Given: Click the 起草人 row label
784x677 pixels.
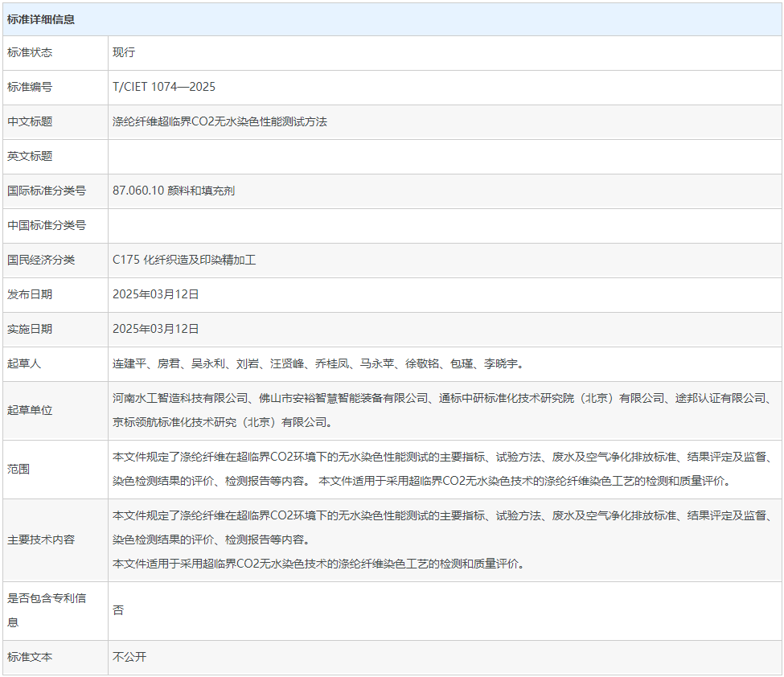Looking at the screenshot, I should [24, 363].
